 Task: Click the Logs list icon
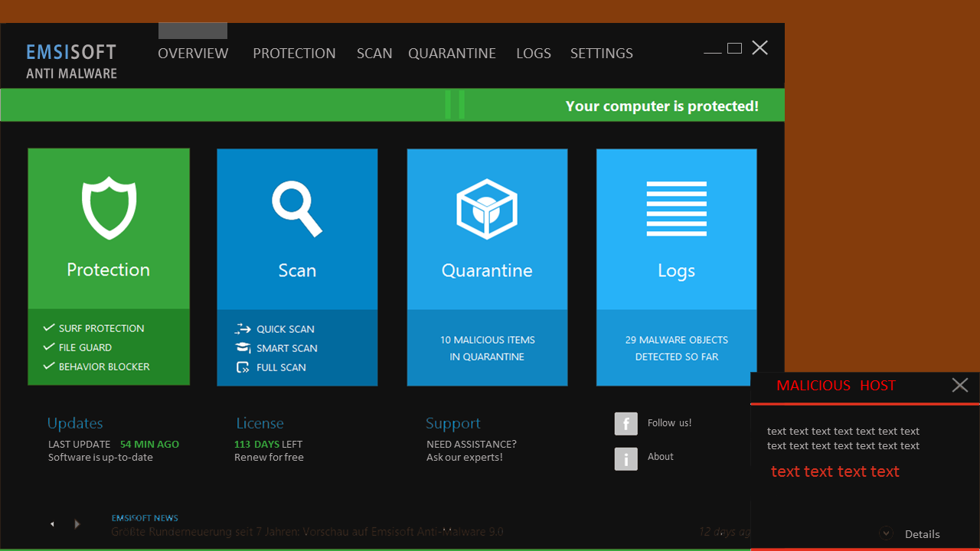[x=677, y=209]
